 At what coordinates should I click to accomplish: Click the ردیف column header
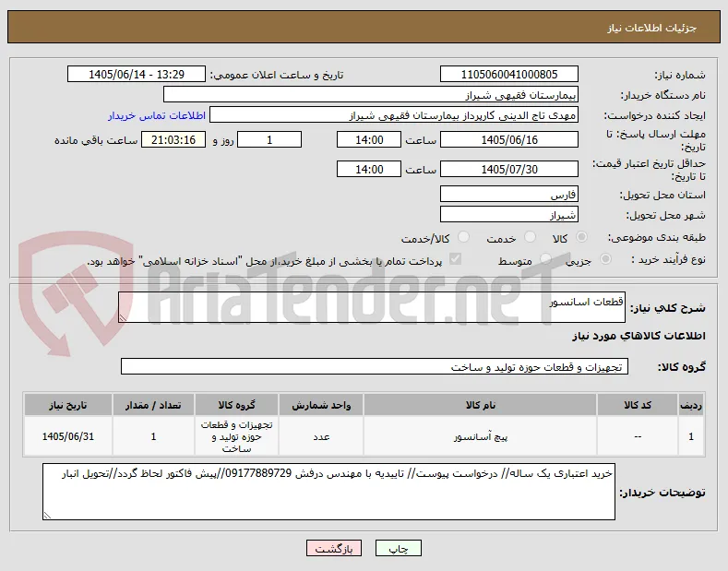point(691,405)
